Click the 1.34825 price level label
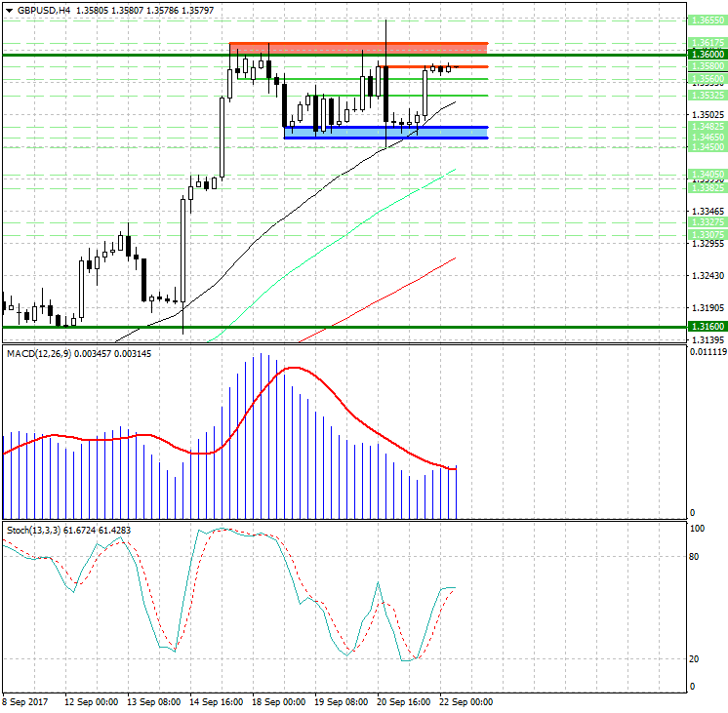This screenshot has height=713, width=728. (707, 127)
